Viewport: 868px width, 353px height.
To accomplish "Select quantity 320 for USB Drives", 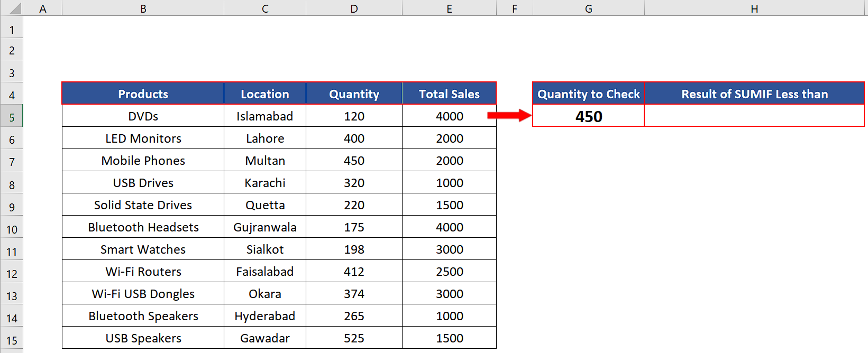I will point(354,182).
